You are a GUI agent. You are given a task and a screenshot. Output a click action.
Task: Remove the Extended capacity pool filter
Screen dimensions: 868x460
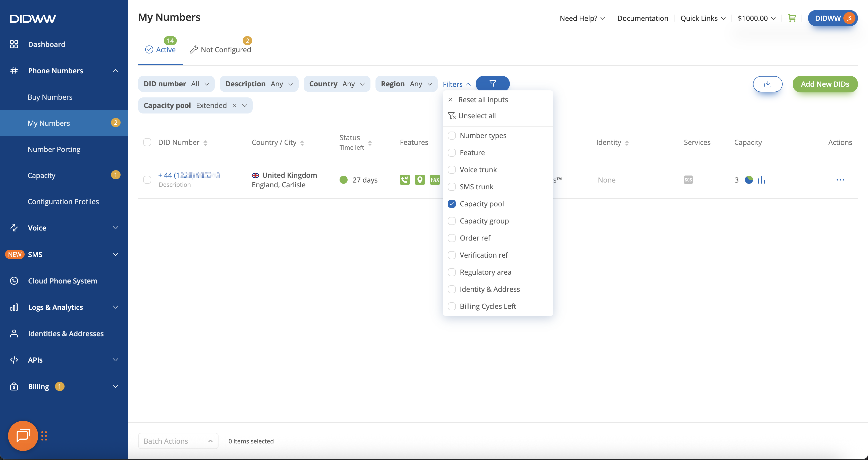click(235, 106)
